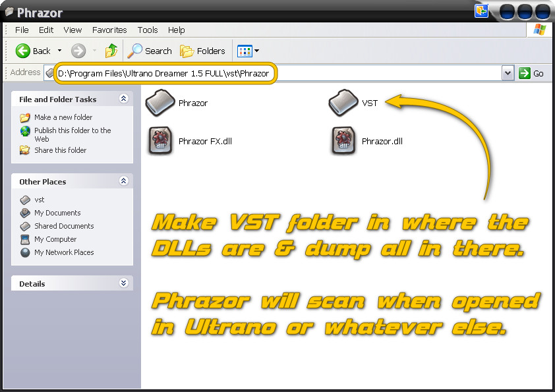Click the Phrazor folder name label
The height and width of the screenshot is (392, 555).
pos(193,103)
